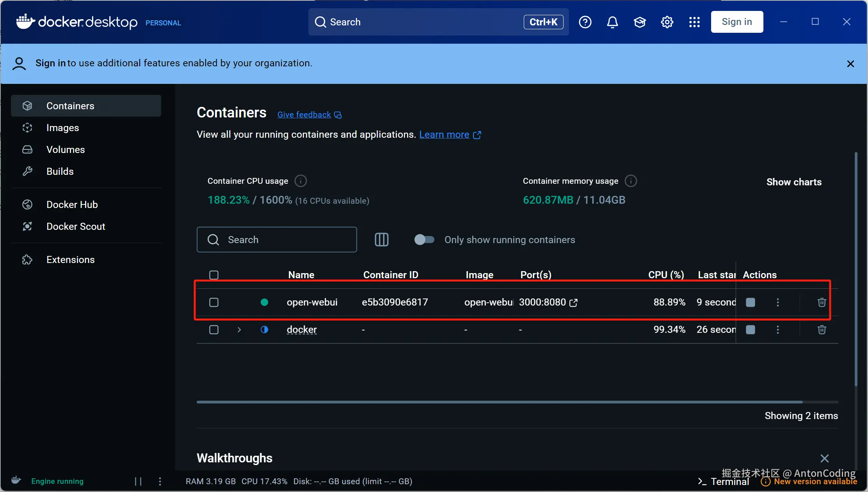The height and width of the screenshot is (492, 868).
Task: Go to Images in the sidebar
Action: [62, 128]
